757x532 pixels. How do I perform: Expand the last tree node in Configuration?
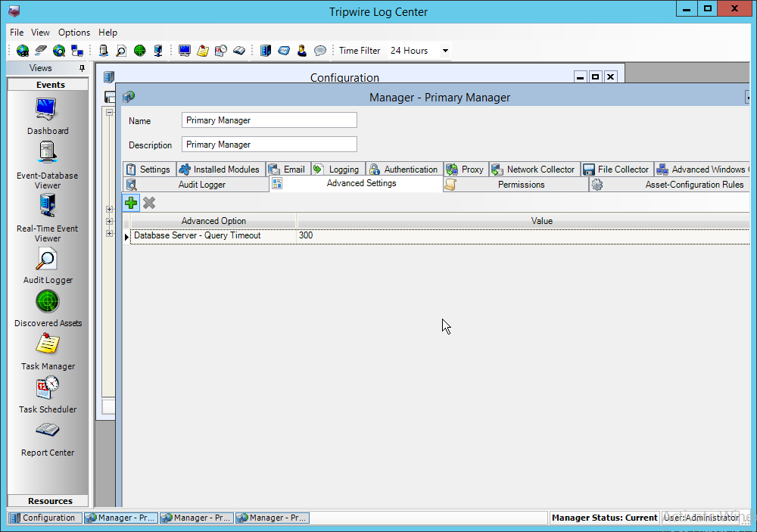tap(109, 234)
